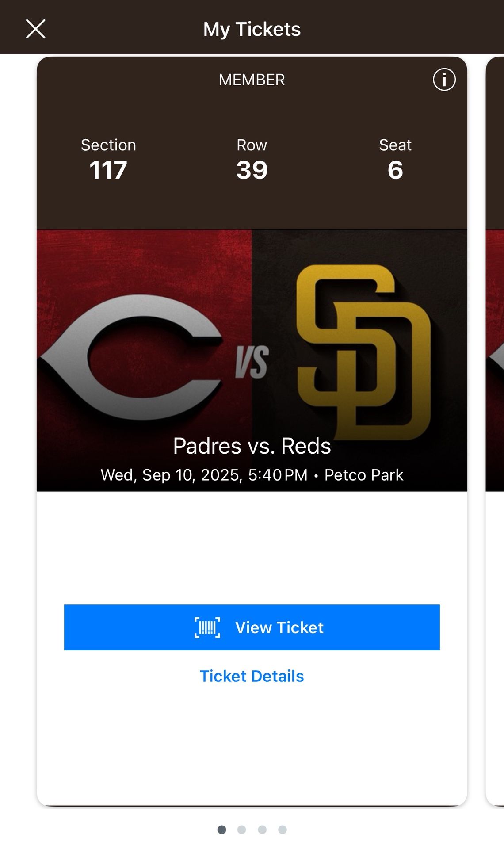Select the Seat 6 value
The height and width of the screenshot is (849, 504).
395,170
